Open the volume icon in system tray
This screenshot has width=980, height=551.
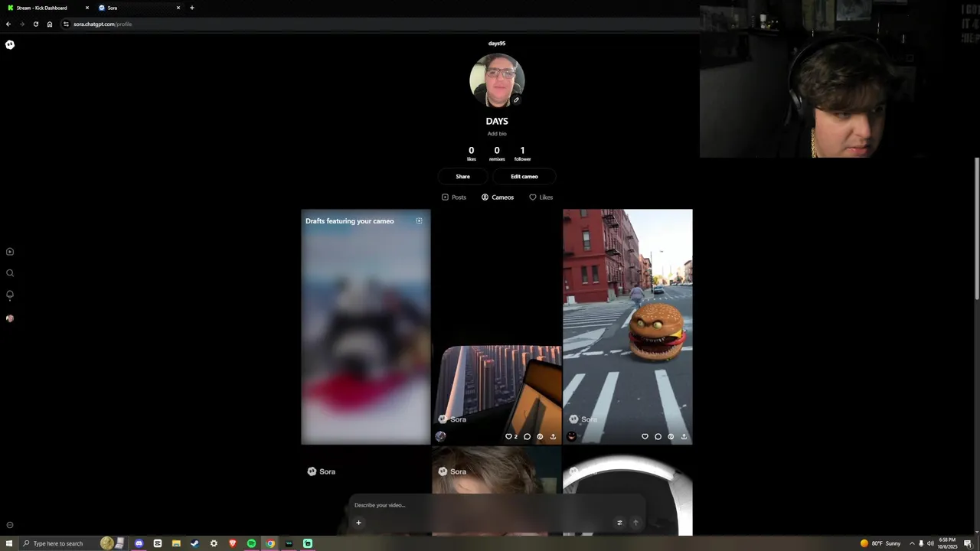tap(930, 543)
